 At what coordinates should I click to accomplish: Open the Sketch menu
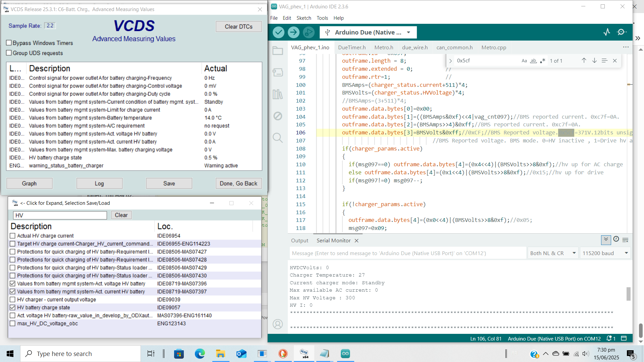(304, 18)
